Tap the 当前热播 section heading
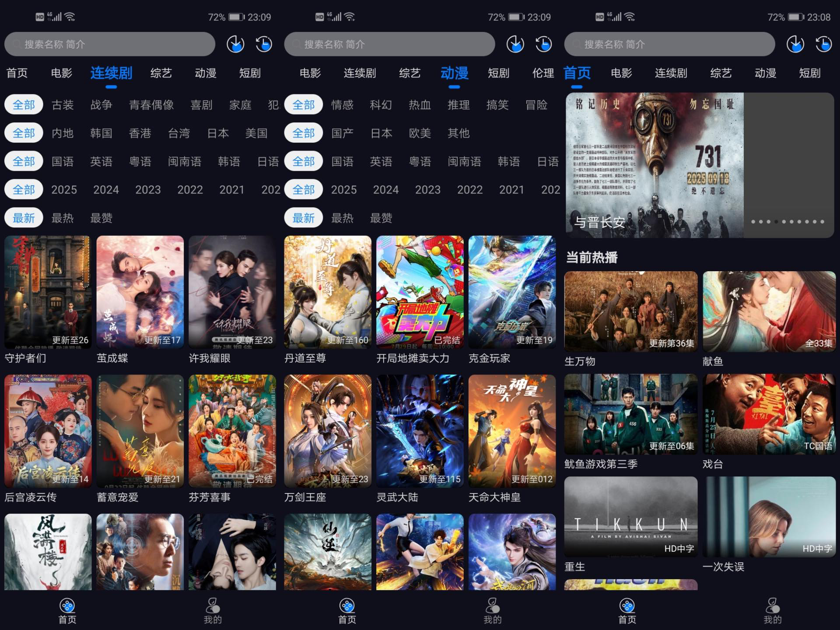Screen dimensions: 840x630 [x=591, y=257]
